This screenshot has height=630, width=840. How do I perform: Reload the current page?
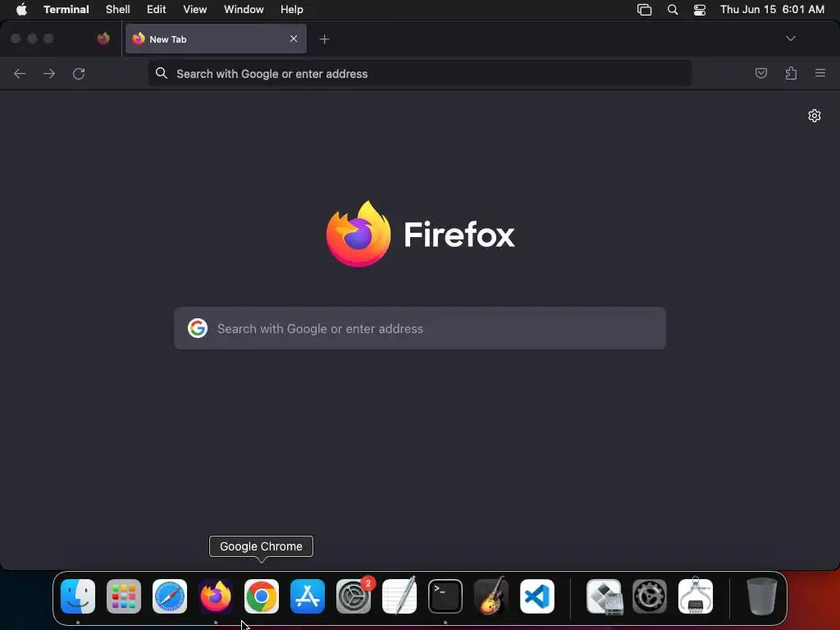79,73
